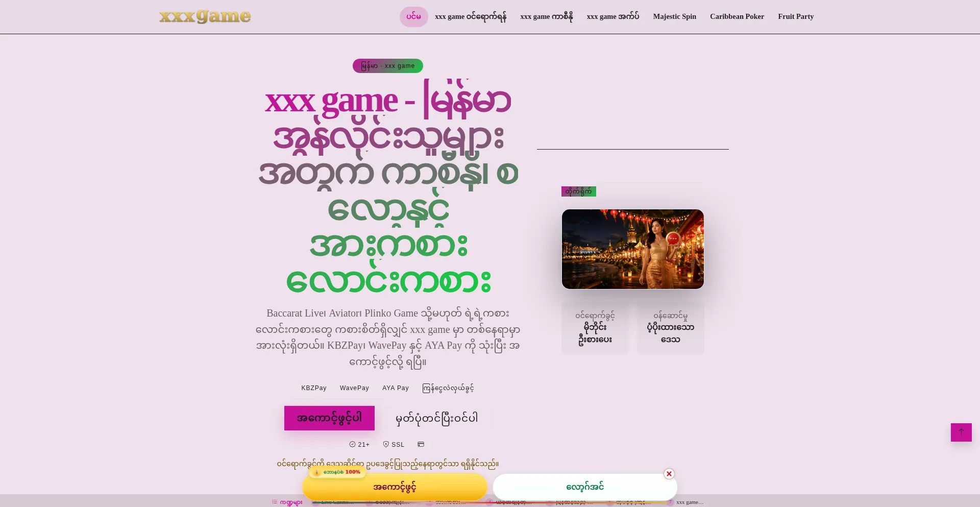Click the ဝင်ရောက်ခွင့် info card

click(595, 328)
